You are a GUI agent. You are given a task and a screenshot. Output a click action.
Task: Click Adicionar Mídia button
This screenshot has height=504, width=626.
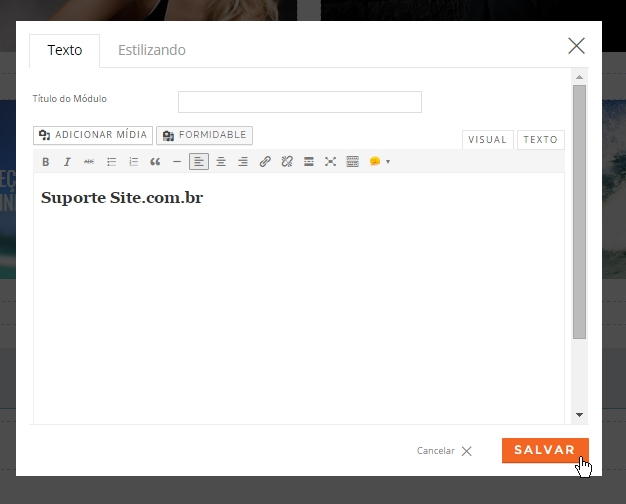coord(93,135)
